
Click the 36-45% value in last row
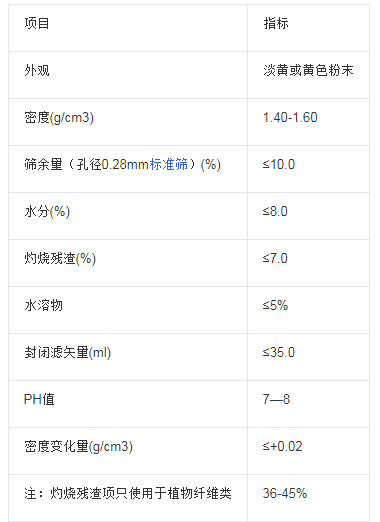click(285, 494)
